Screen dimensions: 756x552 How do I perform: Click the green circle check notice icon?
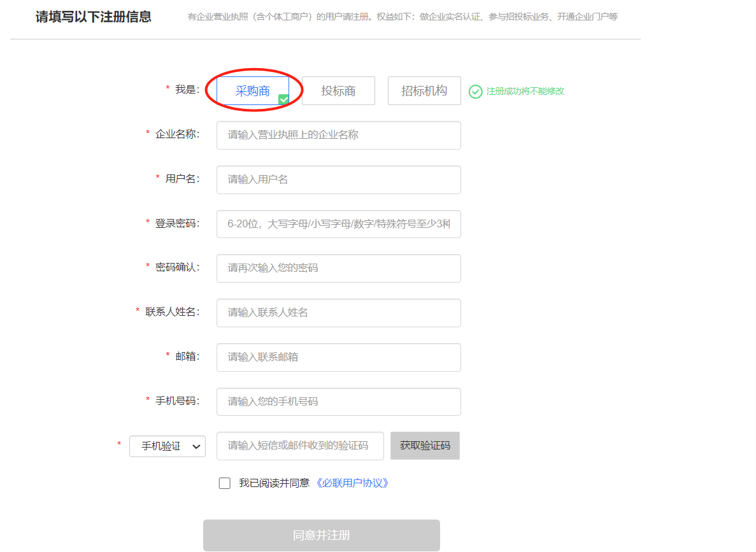click(x=475, y=92)
